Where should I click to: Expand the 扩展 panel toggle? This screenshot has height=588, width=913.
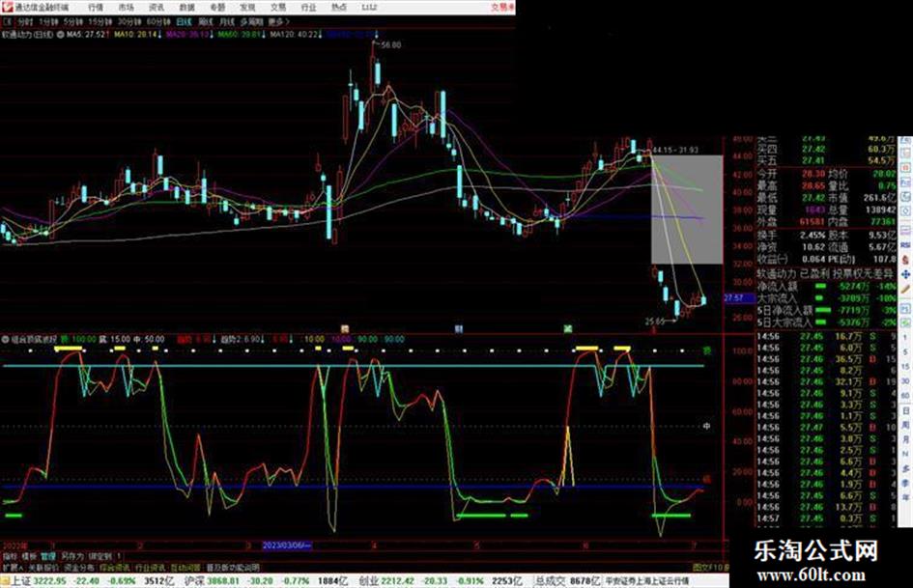pos(13,568)
